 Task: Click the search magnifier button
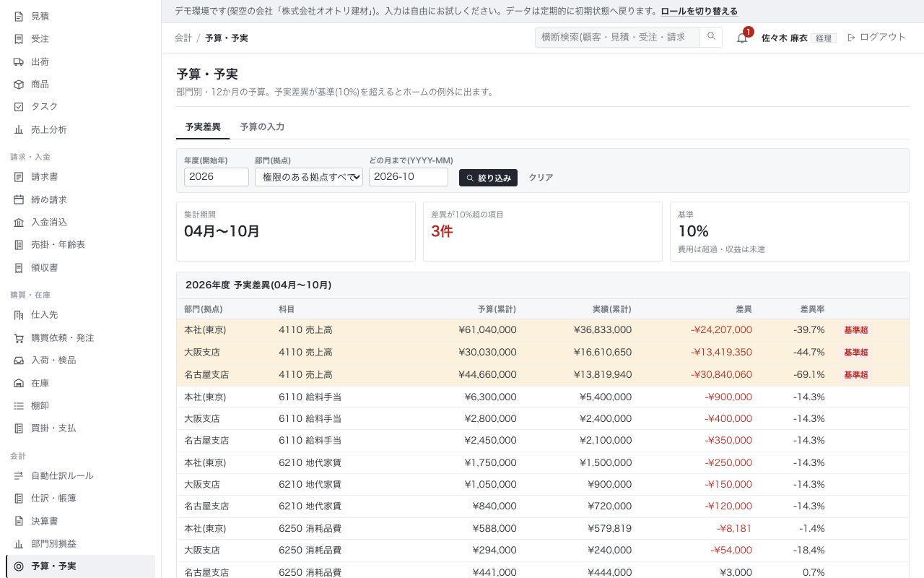point(711,38)
